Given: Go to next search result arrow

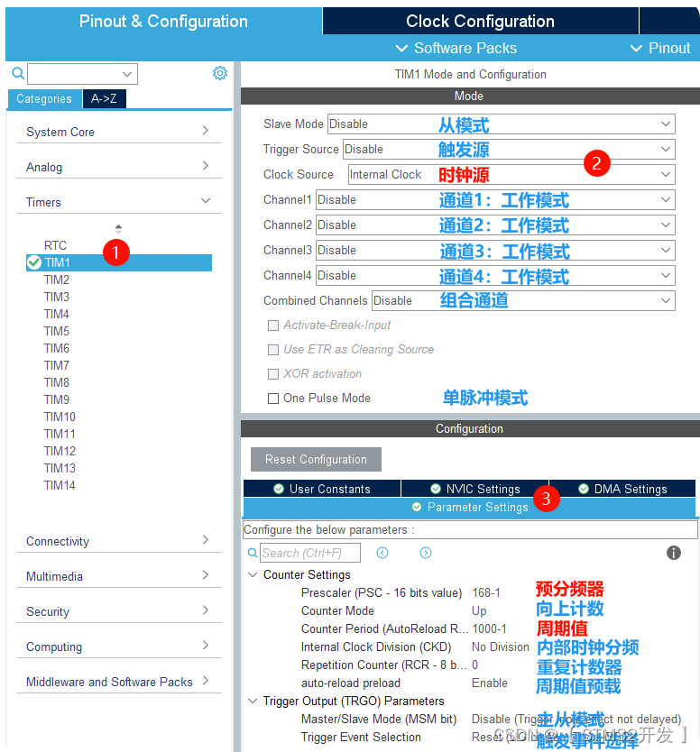Looking at the screenshot, I should [x=426, y=553].
